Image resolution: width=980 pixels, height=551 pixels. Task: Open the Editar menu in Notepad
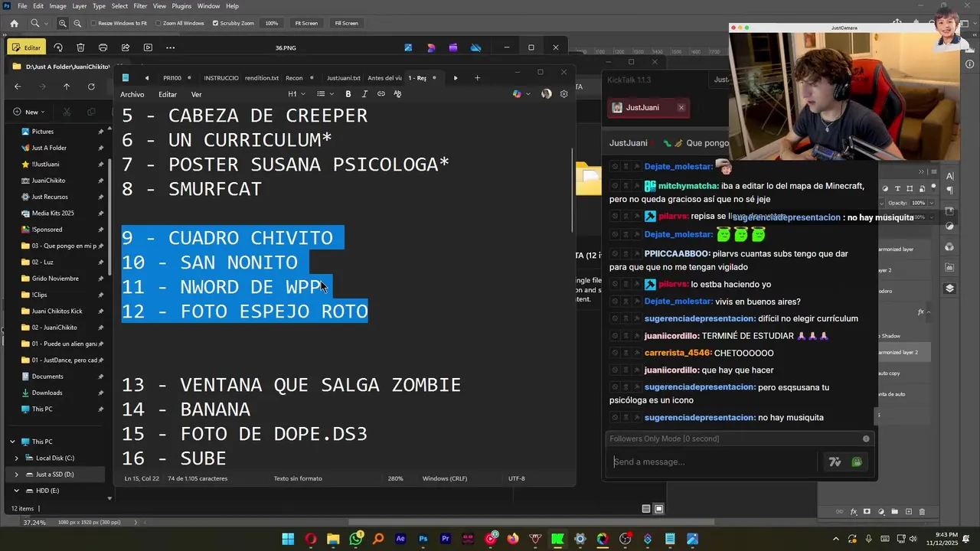(168, 94)
